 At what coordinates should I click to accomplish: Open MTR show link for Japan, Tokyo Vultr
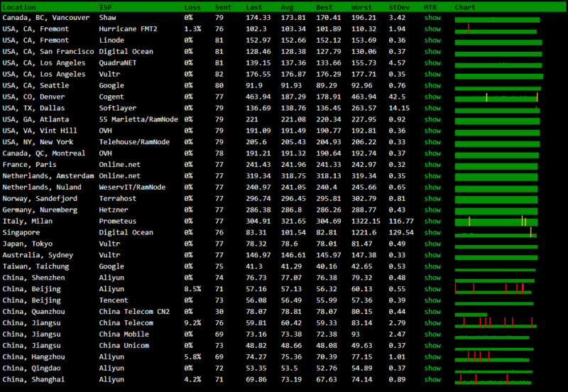point(432,244)
